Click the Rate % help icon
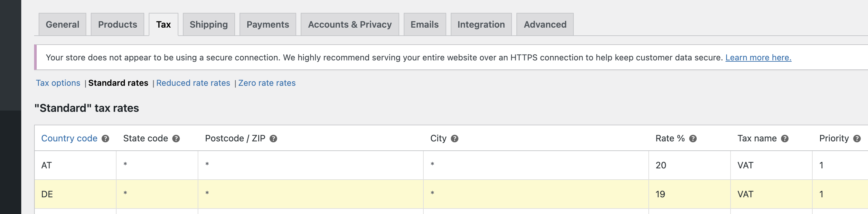Screen dimensions: 868x214 (x=693, y=138)
